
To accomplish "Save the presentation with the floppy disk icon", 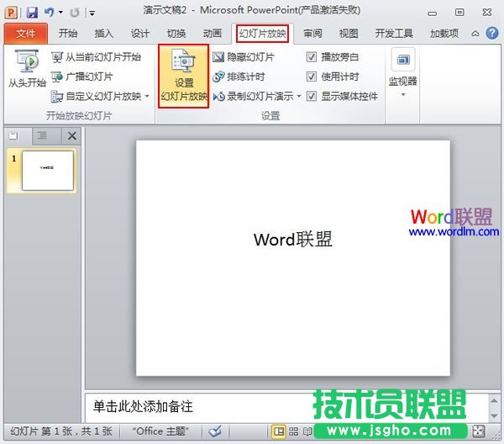I will pos(32,13).
